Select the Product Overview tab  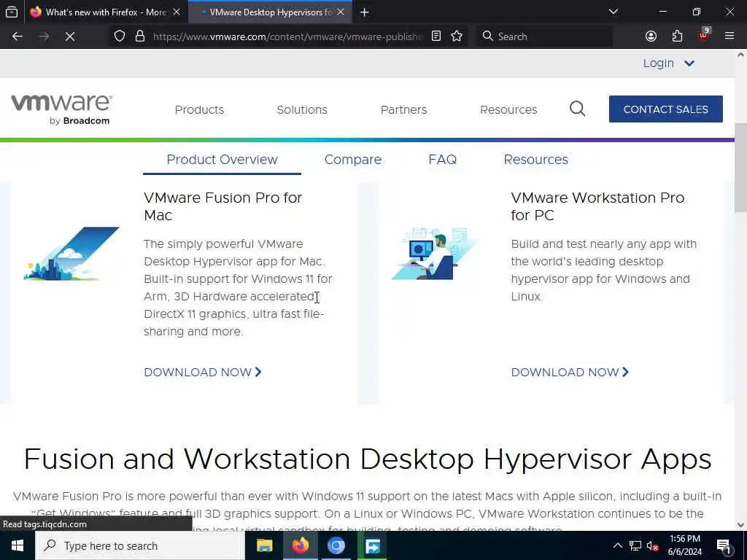click(x=222, y=160)
